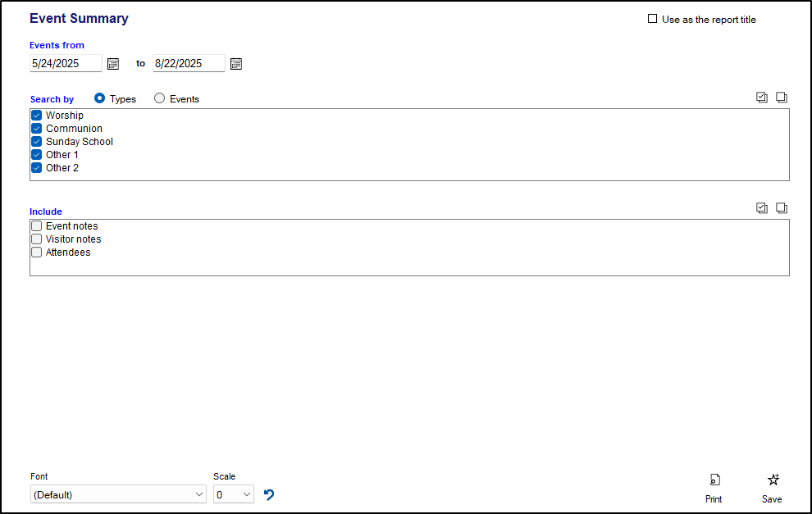Reset the scale using the undo arrow icon
The height and width of the screenshot is (514, 812).
click(268, 494)
